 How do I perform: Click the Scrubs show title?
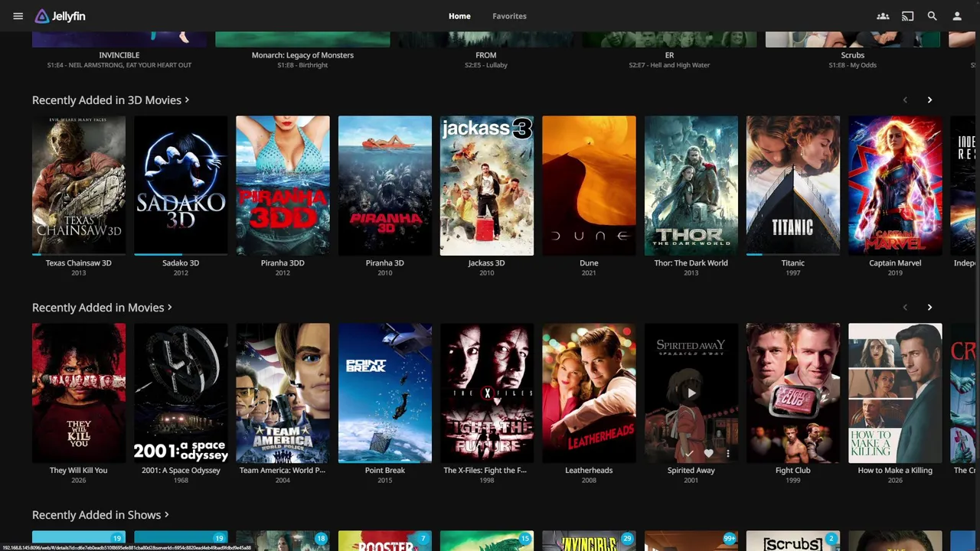852,55
